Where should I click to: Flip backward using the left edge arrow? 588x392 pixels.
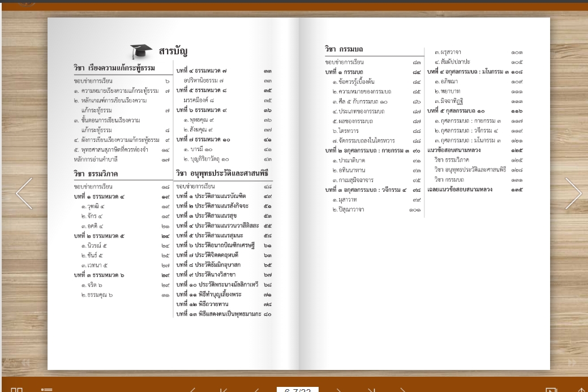click(24, 193)
